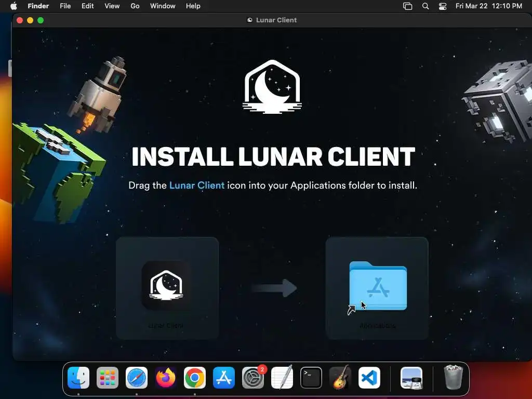The height and width of the screenshot is (399, 532).
Task: Open Preview app in the Dock
Action: [411, 378]
